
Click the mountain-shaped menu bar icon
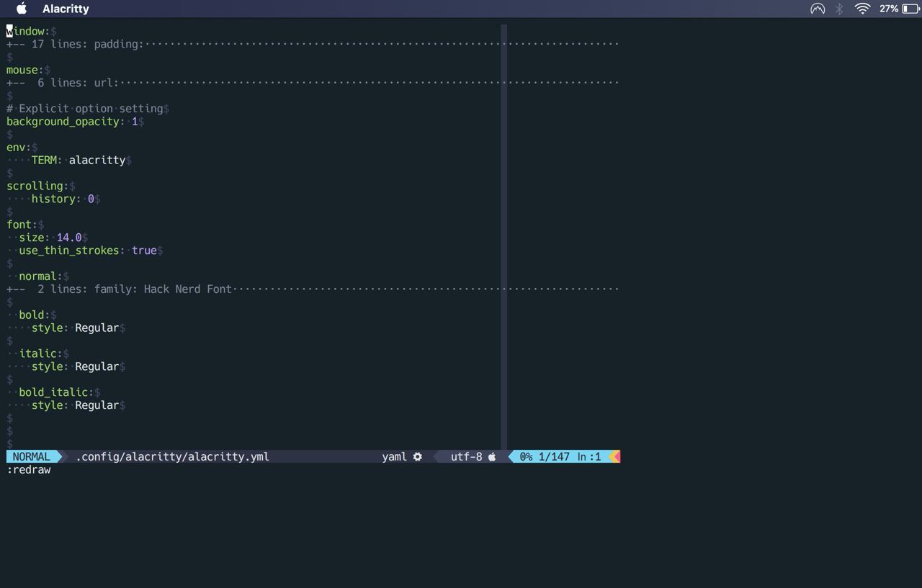click(x=818, y=9)
